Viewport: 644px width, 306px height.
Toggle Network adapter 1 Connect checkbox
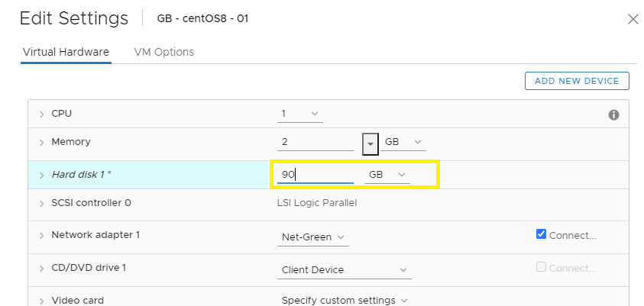[x=542, y=234]
